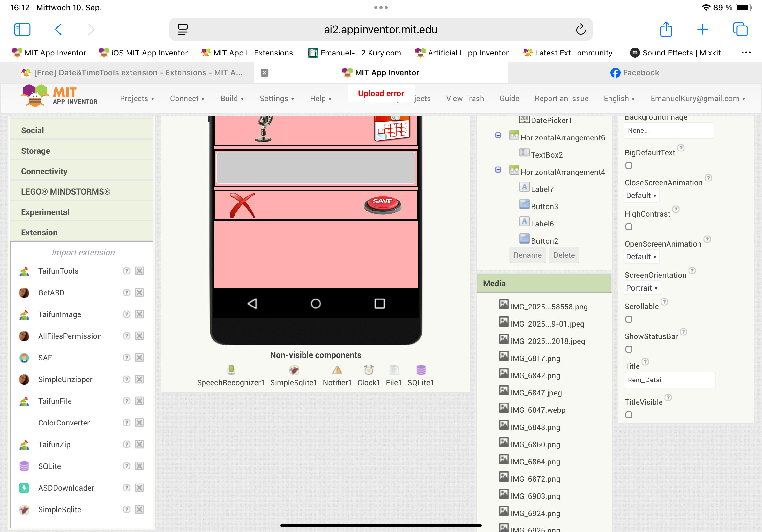Click the red X image button in the phone preview
The height and width of the screenshot is (532, 762).
pos(242,205)
